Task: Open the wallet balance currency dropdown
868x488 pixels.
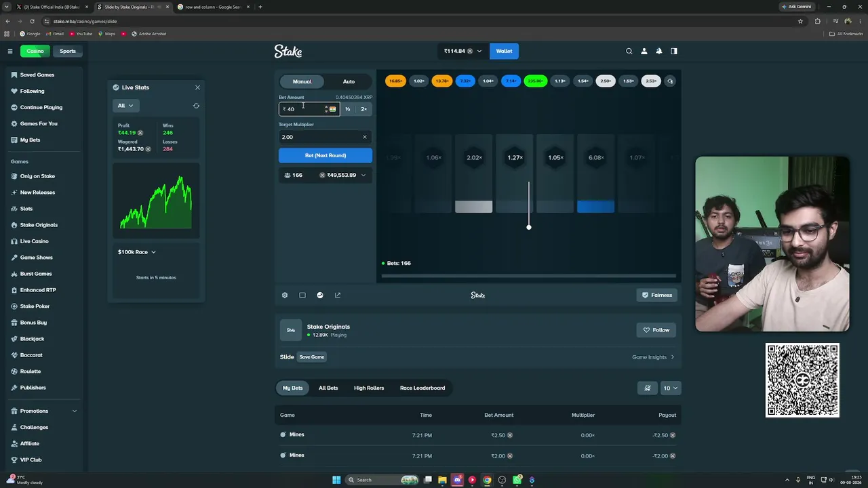Action: coord(463,51)
